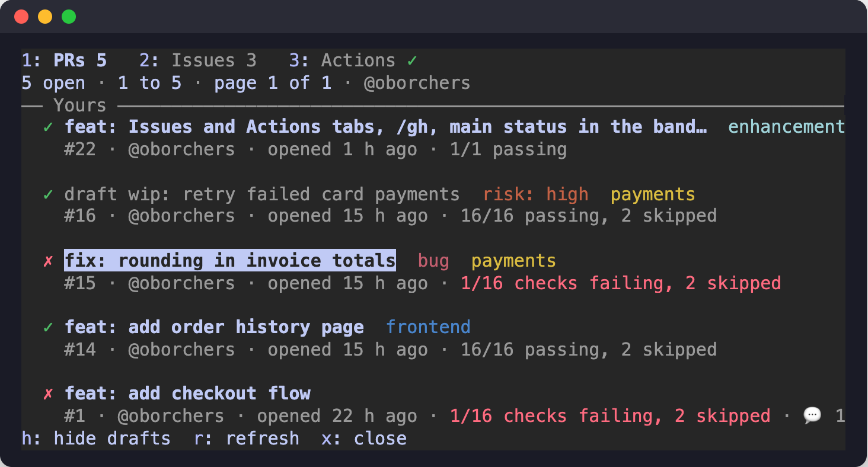Switch to the PRs 5 tab
Screen dimensions: 868x467
(x=64, y=60)
